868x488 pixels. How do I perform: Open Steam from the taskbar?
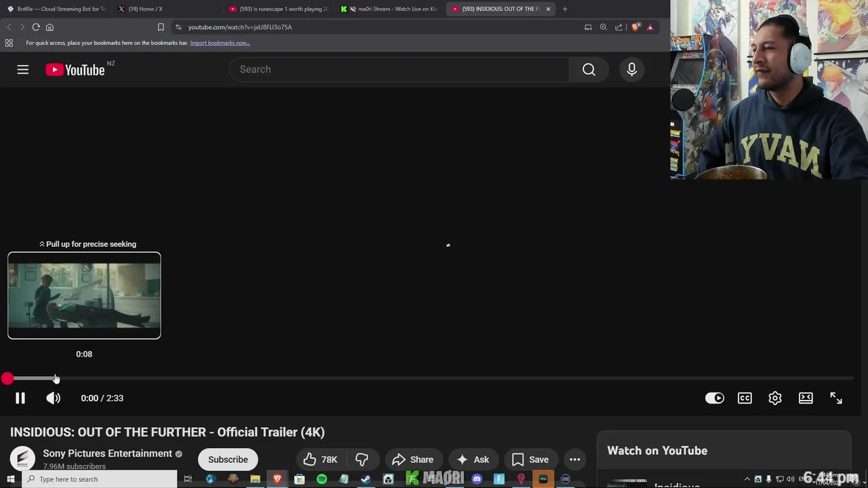(x=366, y=479)
